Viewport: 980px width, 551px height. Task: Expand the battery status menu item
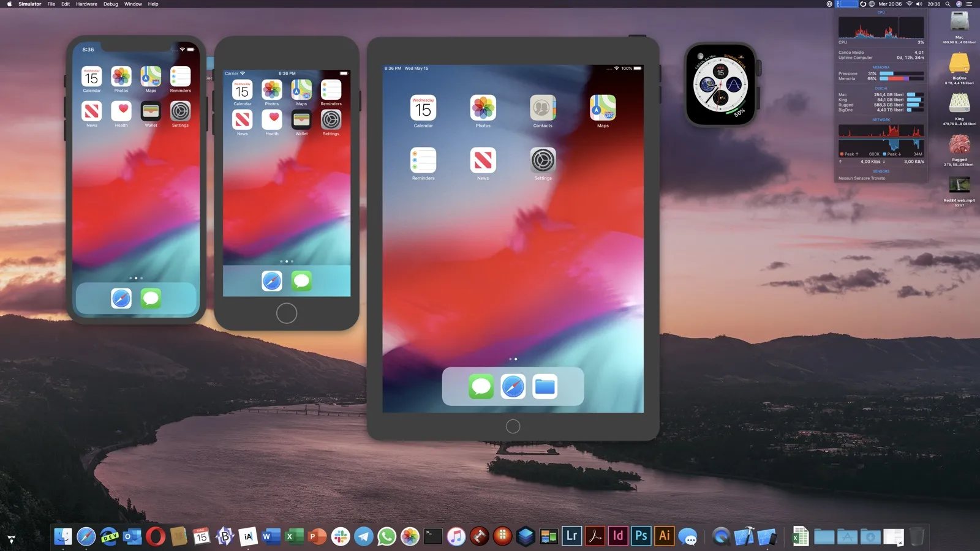point(847,4)
